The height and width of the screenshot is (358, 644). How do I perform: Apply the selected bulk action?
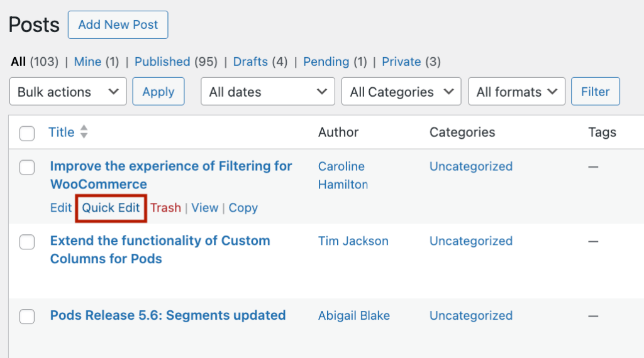click(158, 92)
